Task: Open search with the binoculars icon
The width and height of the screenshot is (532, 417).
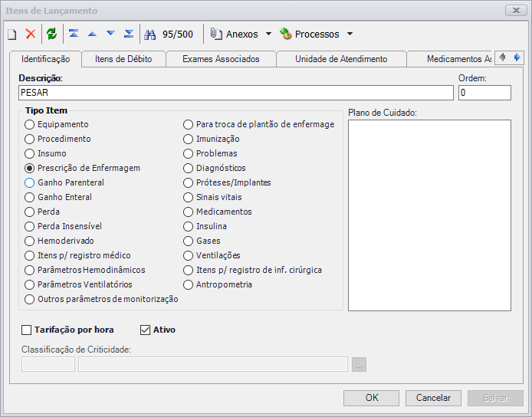Action: 150,34
